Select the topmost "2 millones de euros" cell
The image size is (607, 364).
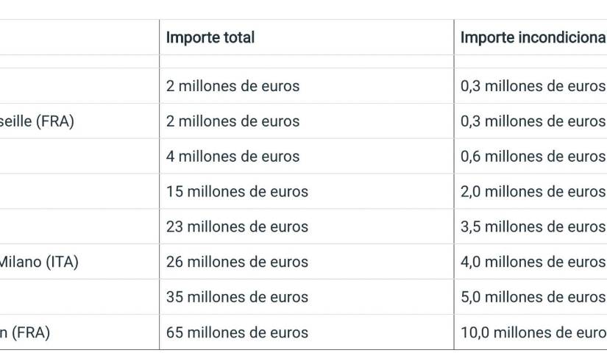(x=233, y=86)
